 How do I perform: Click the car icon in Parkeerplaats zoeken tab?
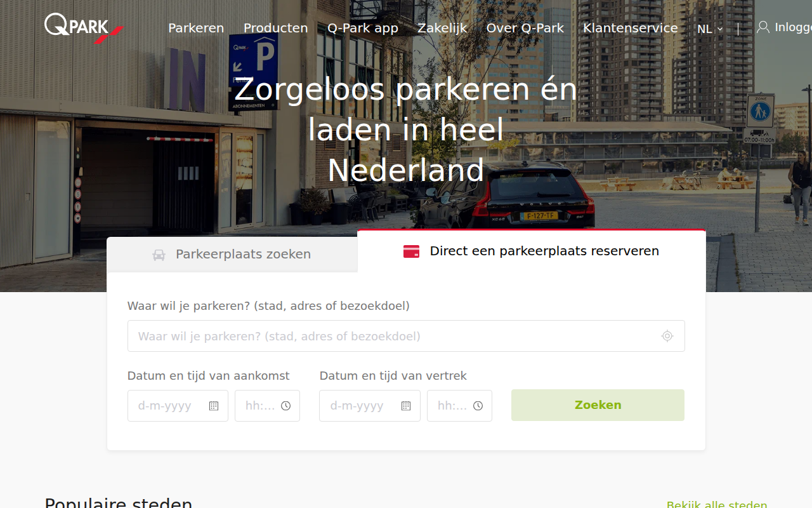click(159, 255)
